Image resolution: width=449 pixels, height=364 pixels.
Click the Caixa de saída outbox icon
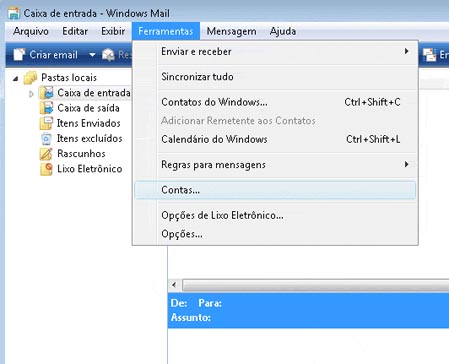(46, 108)
